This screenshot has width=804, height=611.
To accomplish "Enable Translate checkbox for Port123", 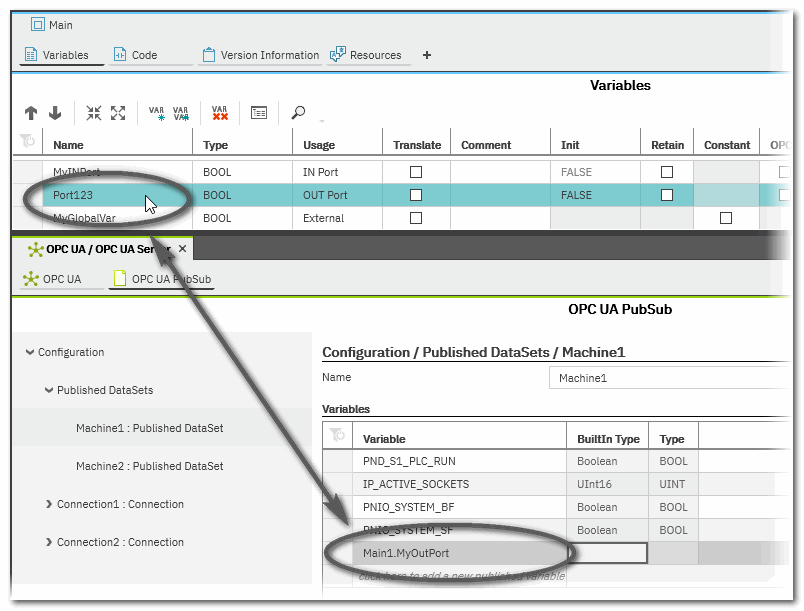I will pyautogui.click(x=416, y=195).
